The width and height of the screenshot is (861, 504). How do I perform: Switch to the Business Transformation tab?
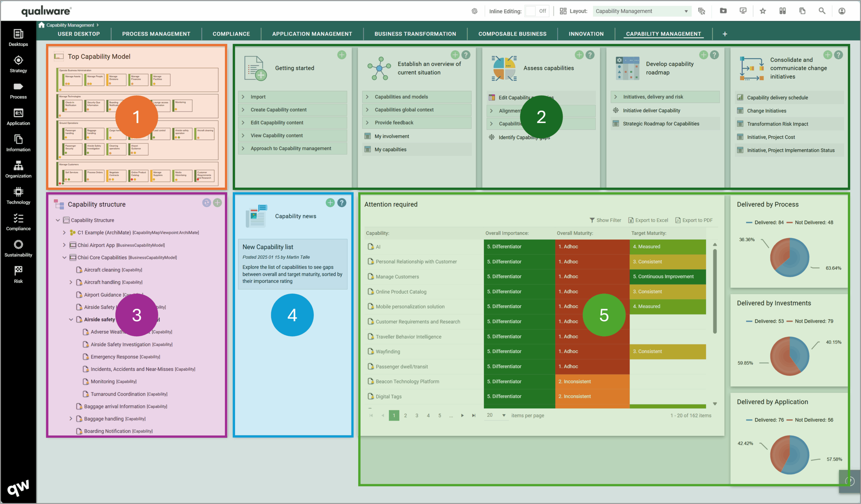[x=415, y=34]
